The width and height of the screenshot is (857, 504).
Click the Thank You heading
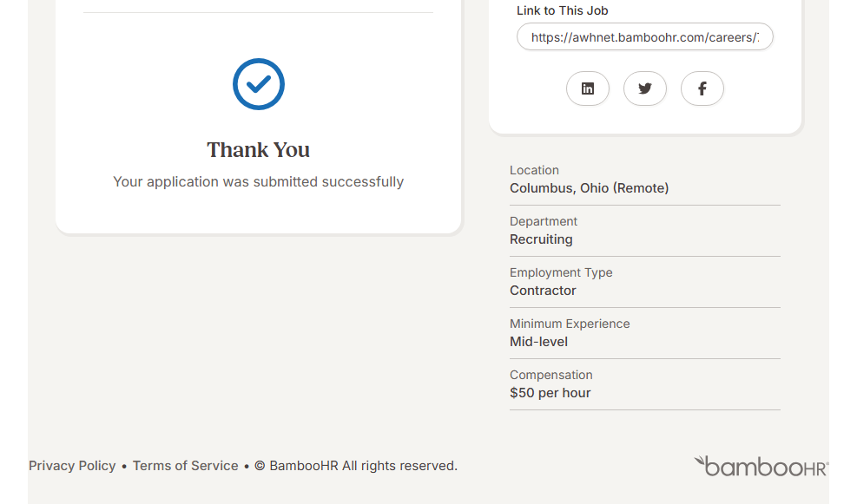point(259,150)
